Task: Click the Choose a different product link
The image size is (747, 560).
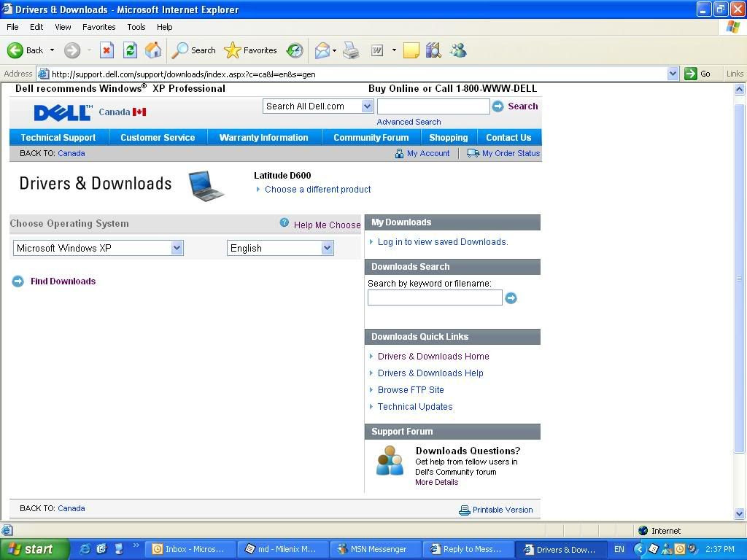Action: (x=318, y=190)
